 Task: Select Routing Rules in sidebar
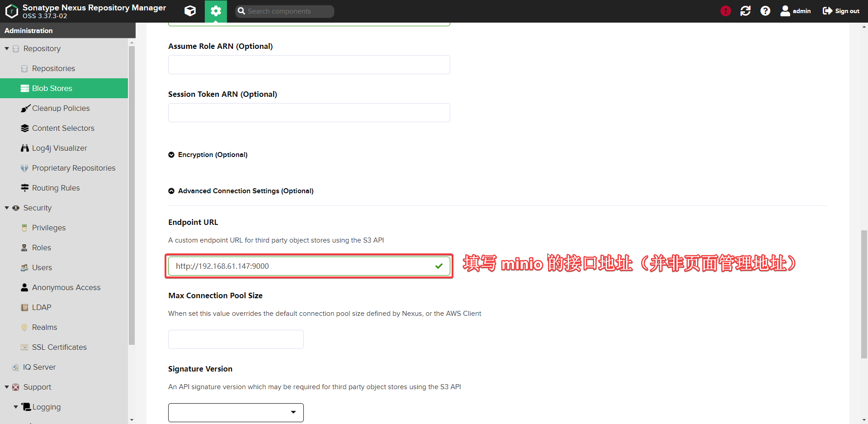(x=56, y=188)
